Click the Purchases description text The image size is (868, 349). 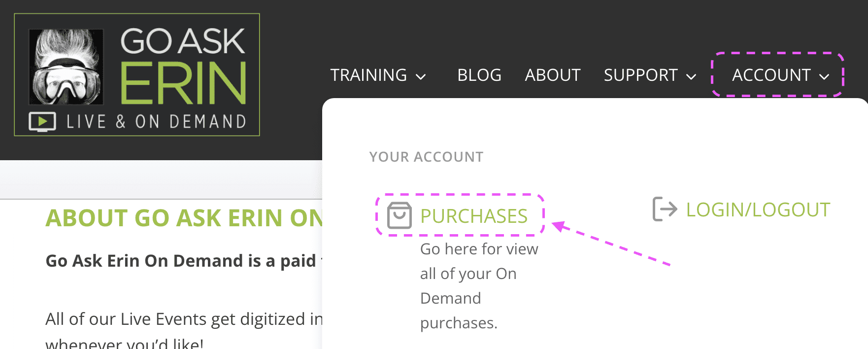tap(479, 286)
